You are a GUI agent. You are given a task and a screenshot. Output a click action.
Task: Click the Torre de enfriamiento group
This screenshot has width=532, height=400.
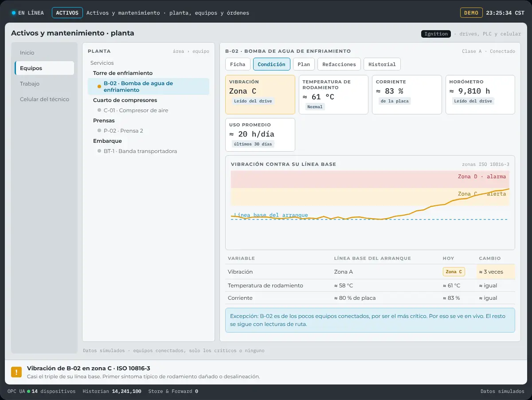pos(123,73)
